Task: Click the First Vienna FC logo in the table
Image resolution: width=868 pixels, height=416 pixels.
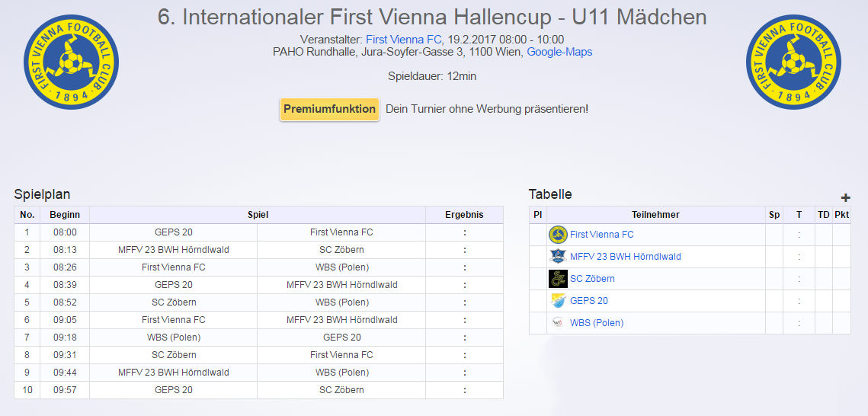Action: (558, 235)
